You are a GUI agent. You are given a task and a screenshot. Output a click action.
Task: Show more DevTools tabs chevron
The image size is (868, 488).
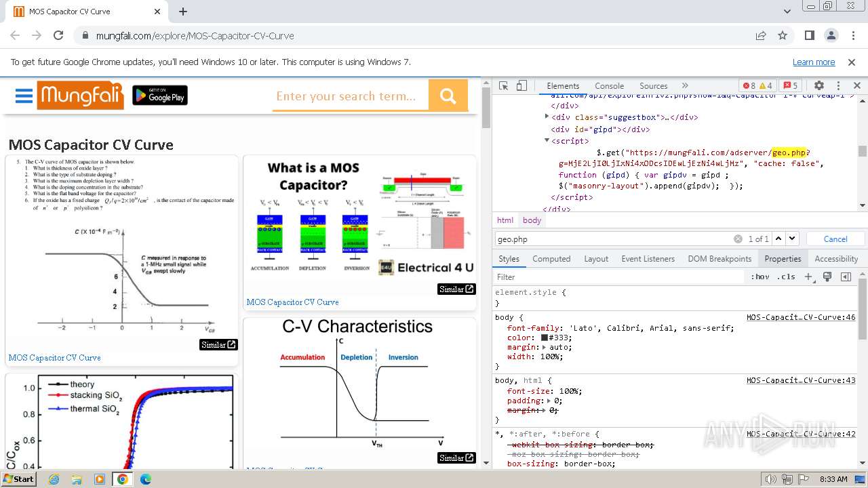pyautogui.click(x=685, y=85)
